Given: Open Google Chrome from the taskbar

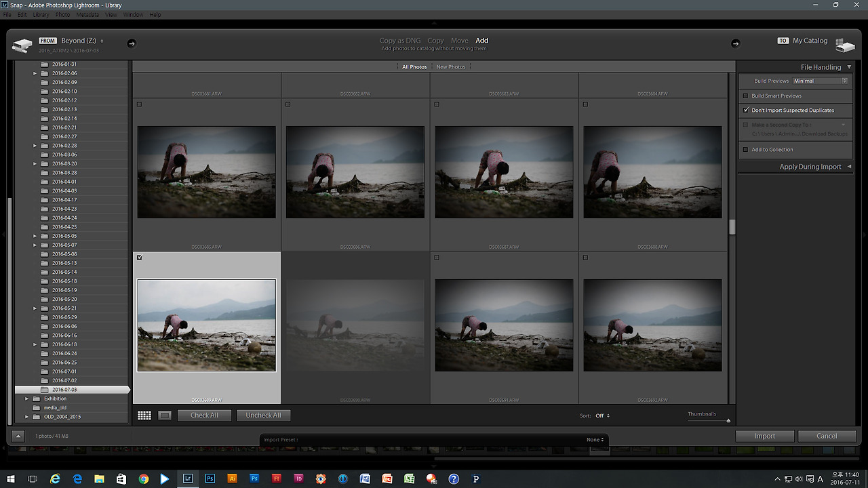Looking at the screenshot, I should point(144,479).
